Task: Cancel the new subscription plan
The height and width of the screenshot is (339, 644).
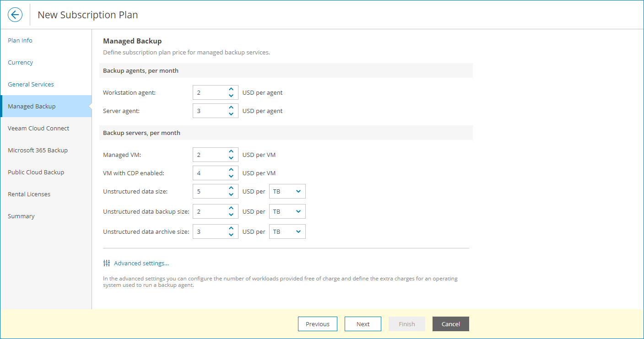Action: [450, 324]
